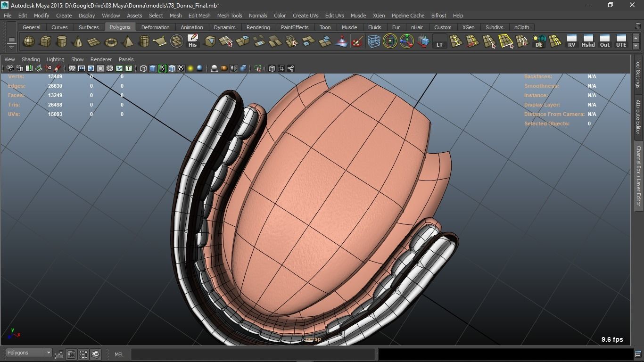This screenshot has height=362, width=644.
Task: Open the Show panel menu
Action: click(77, 59)
